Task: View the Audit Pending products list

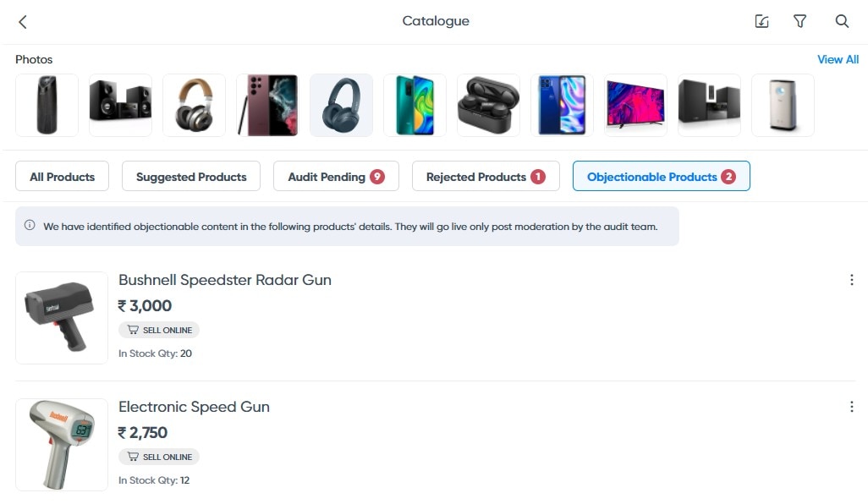Action: (x=336, y=176)
